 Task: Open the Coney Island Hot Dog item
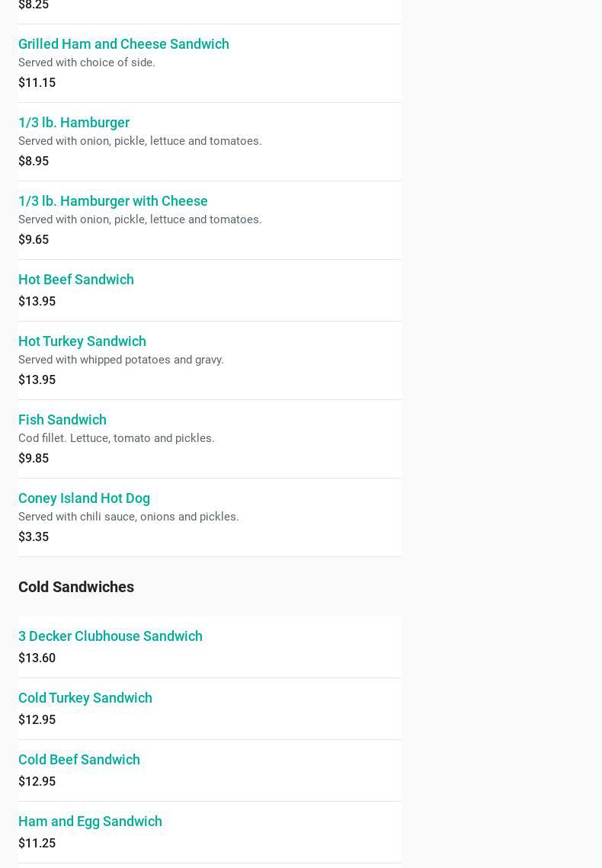[84, 498]
